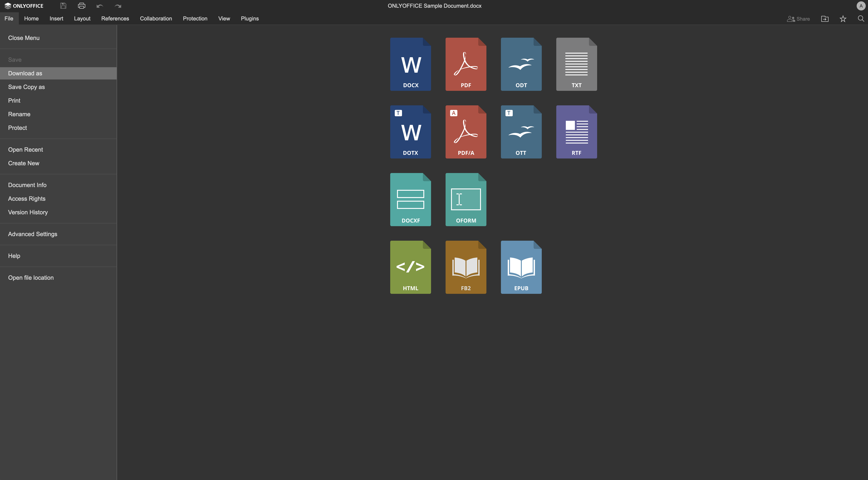Image resolution: width=868 pixels, height=480 pixels.
Task: Open the search magnifier icon
Action: 861,19
